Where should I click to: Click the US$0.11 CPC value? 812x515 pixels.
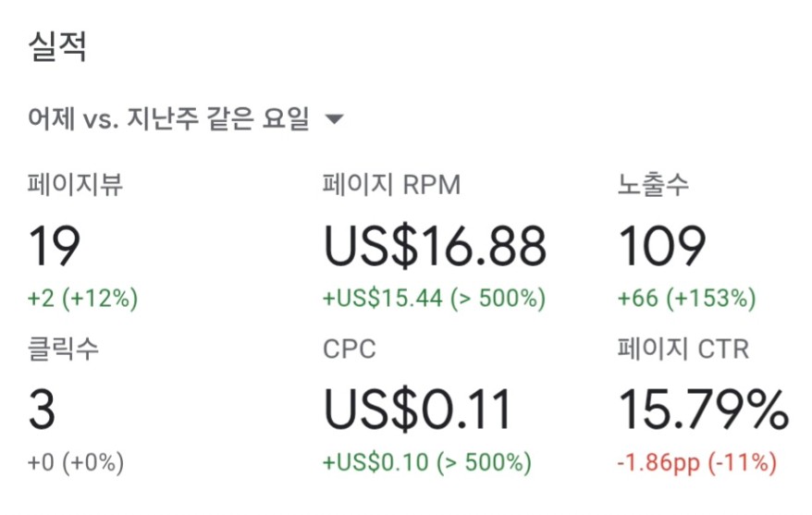point(417,410)
